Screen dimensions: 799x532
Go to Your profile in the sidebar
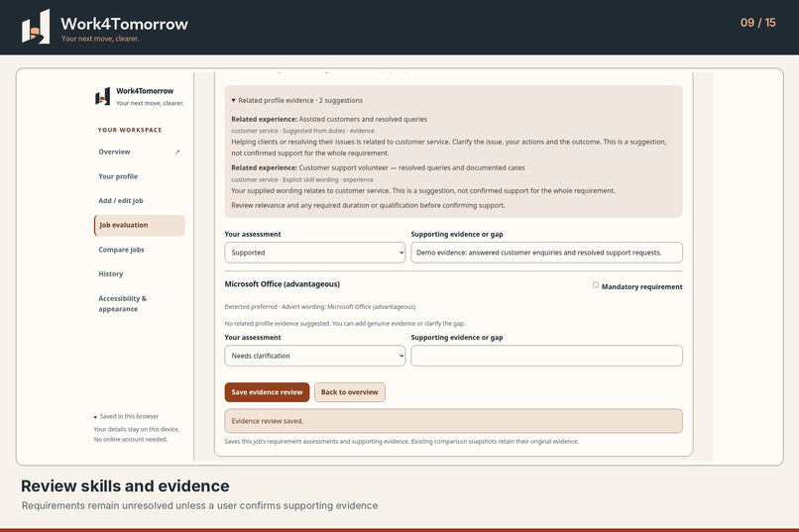tap(139, 176)
